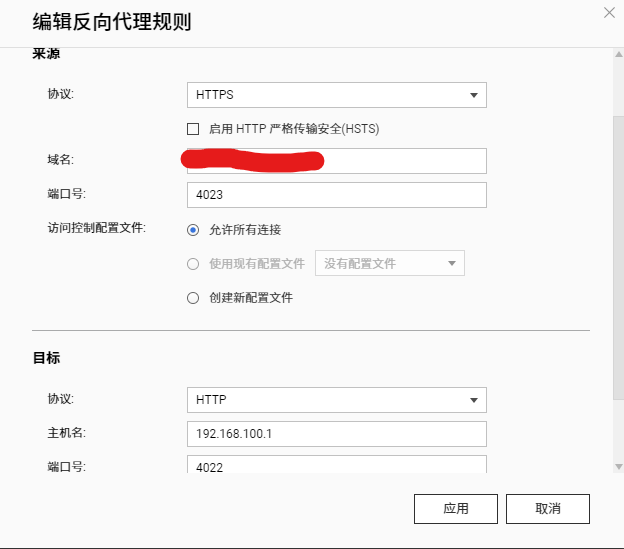
Task: Select the 允许所有连接 radio button
Action: pyautogui.click(x=194, y=229)
